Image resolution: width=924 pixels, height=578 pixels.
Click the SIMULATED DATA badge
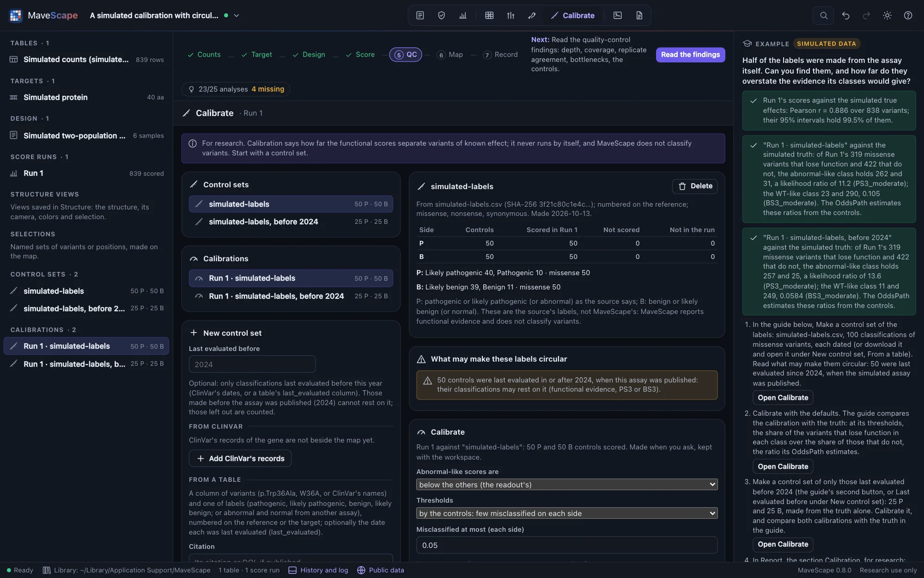click(x=827, y=43)
